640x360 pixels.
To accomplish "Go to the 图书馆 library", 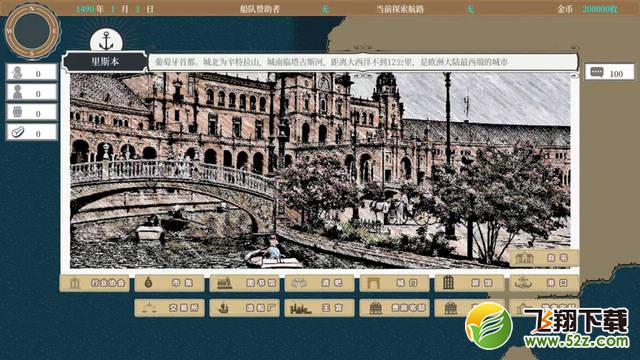I will (x=244, y=283).
